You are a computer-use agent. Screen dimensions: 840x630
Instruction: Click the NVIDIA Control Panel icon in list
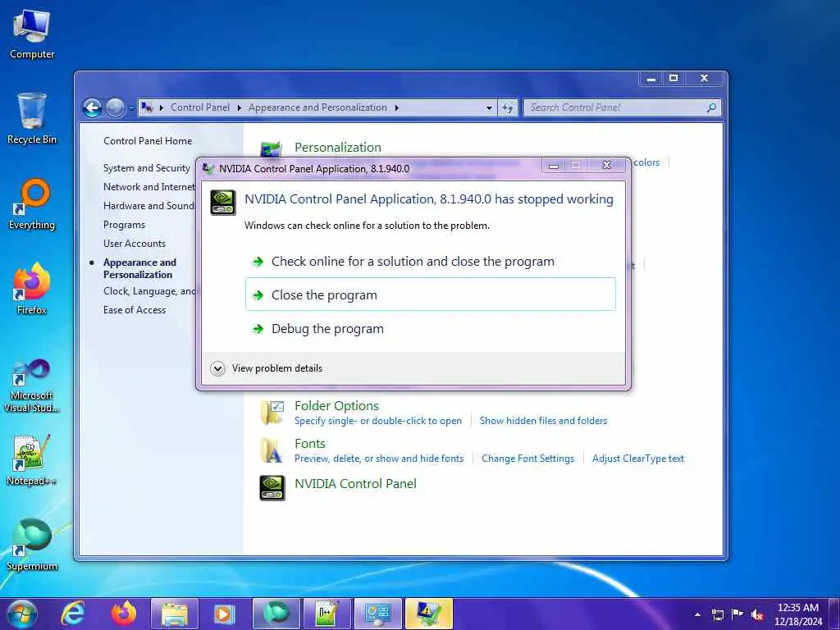coord(272,488)
